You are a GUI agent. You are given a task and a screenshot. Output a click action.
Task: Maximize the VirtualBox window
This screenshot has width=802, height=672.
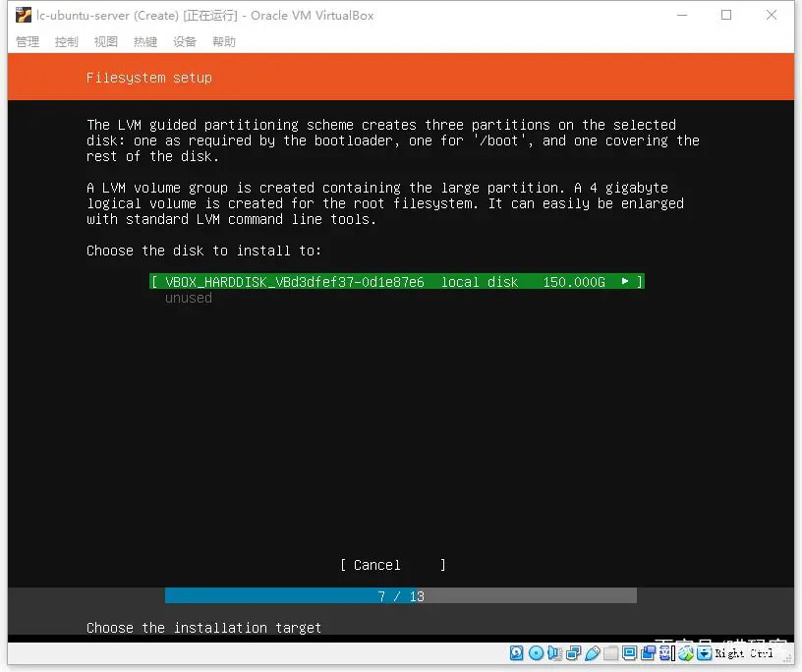(x=726, y=16)
